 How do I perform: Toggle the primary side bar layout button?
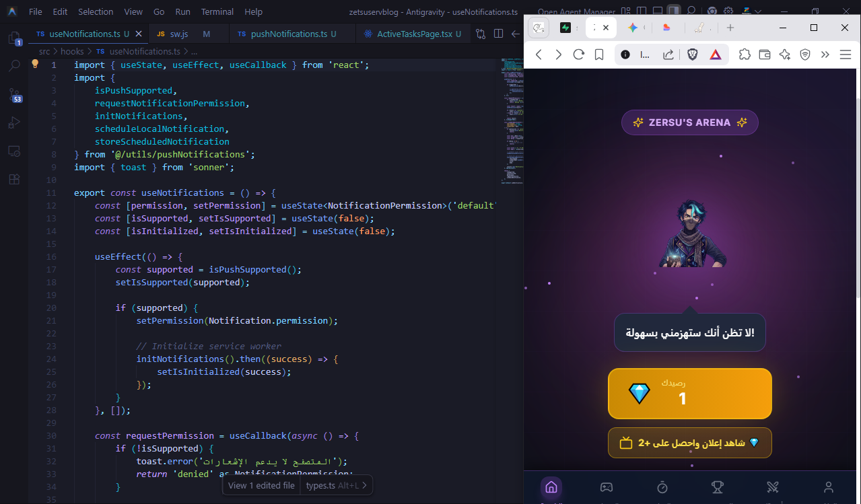641,11
